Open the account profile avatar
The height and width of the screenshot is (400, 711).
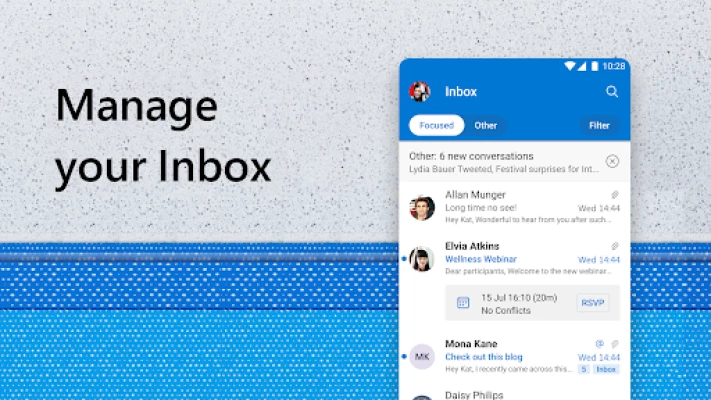420,92
